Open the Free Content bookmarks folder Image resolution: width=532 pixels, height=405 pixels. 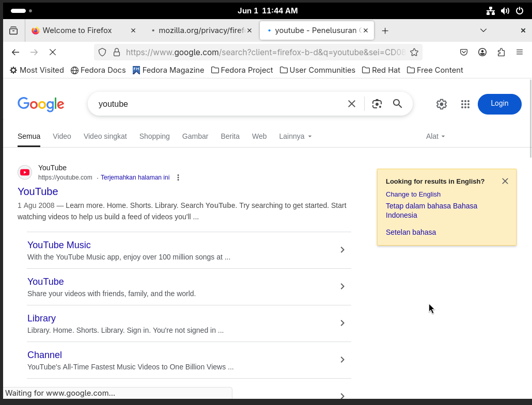click(435, 70)
